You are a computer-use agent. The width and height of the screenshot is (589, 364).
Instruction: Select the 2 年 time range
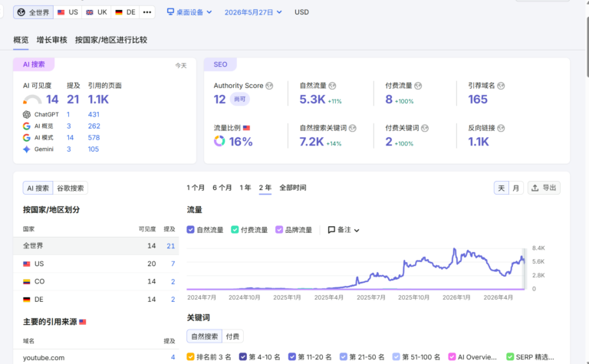click(265, 188)
